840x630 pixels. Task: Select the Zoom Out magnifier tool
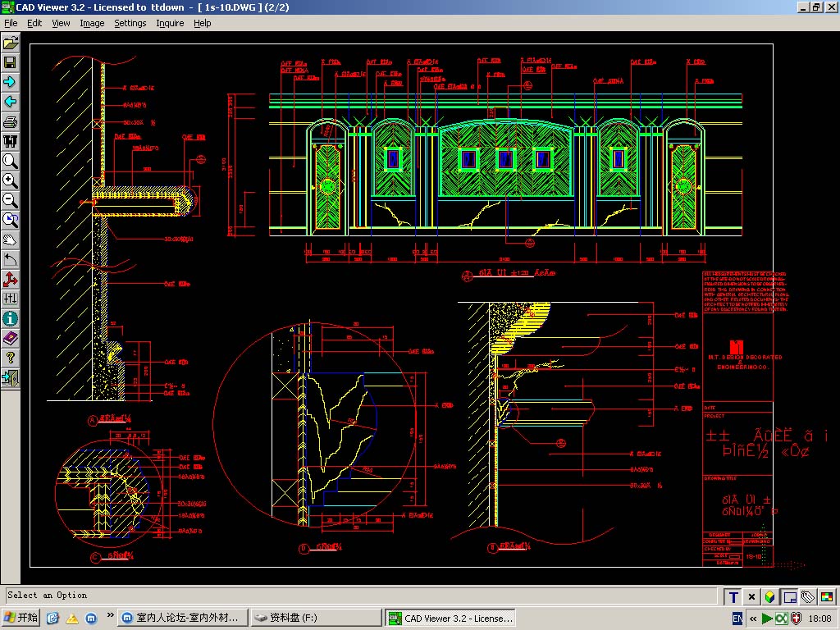click(x=11, y=200)
